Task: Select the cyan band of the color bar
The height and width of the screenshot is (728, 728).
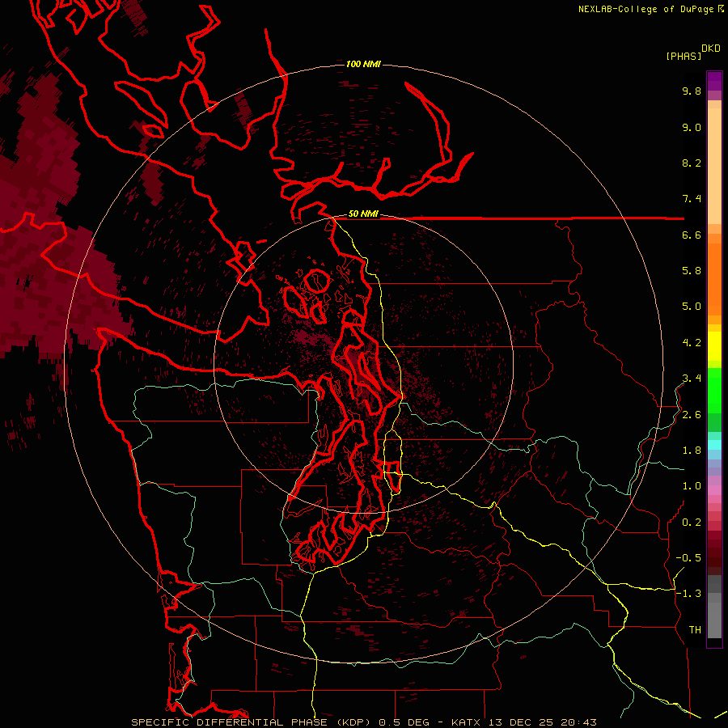Action: coord(714,445)
